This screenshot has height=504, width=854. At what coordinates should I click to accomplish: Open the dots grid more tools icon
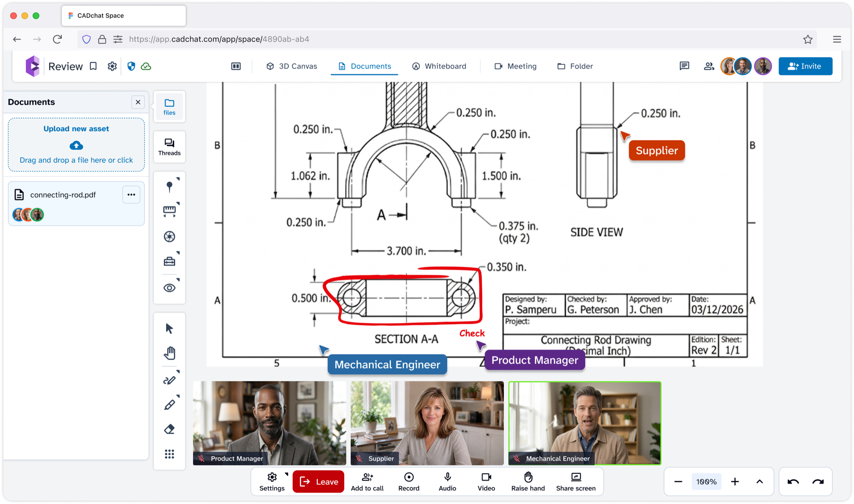point(170,454)
